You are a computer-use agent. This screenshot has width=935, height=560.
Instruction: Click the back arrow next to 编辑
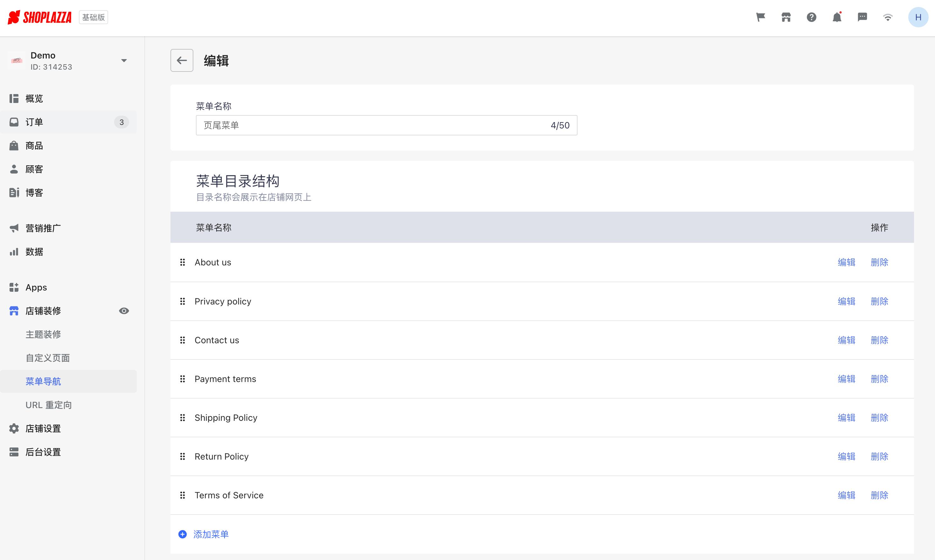182,60
